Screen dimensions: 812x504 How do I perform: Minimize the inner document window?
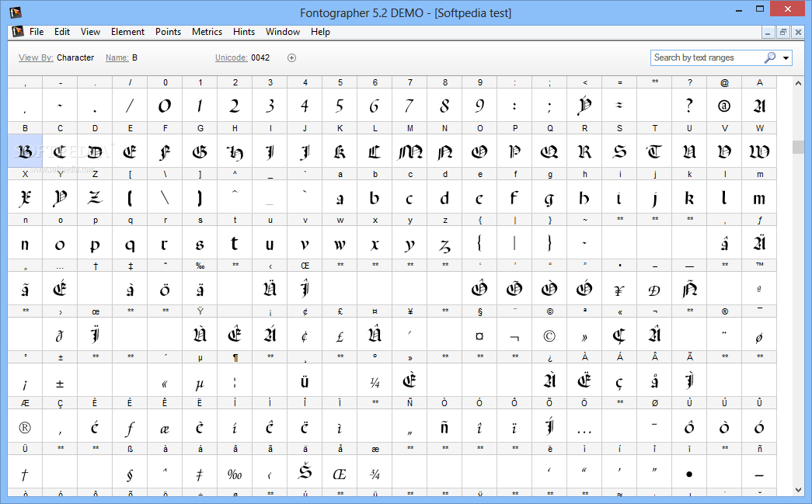click(768, 32)
